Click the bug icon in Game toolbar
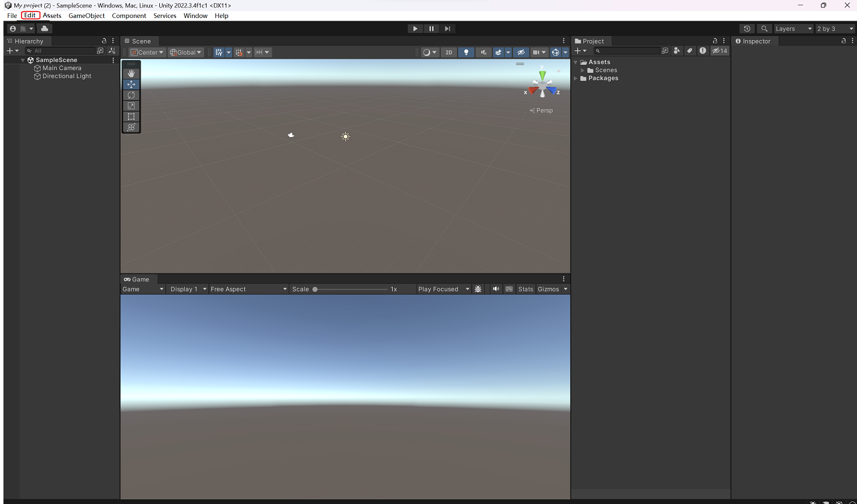Image resolution: width=857 pixels, height=504 pixels. 478,289
